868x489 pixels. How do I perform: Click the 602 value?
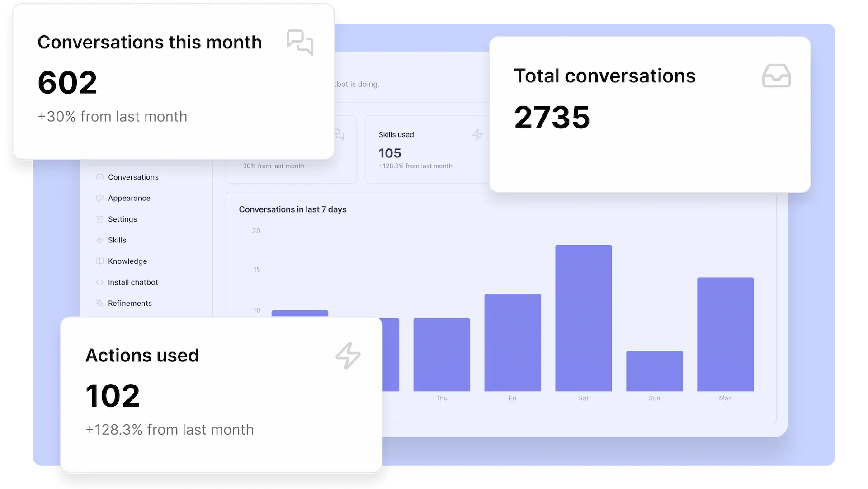click(67, 82)
